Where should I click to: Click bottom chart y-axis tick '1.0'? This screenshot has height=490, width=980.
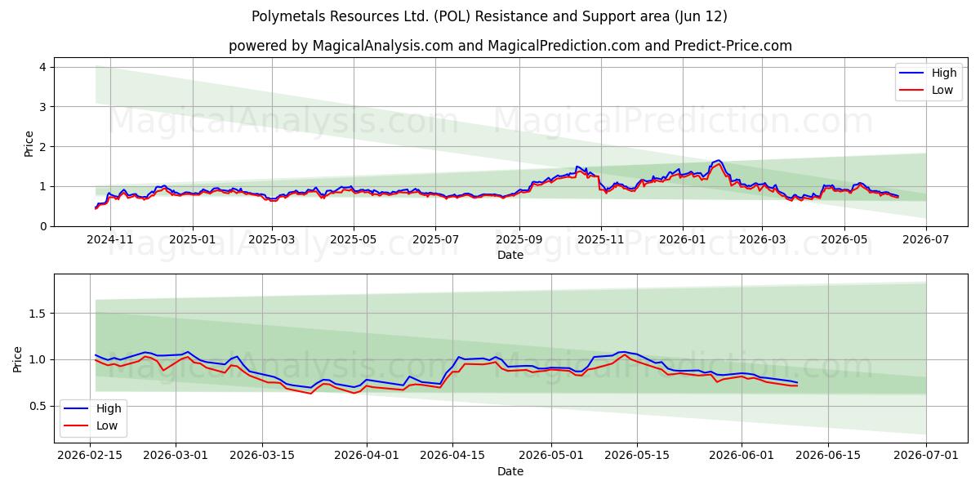(39, 360)
